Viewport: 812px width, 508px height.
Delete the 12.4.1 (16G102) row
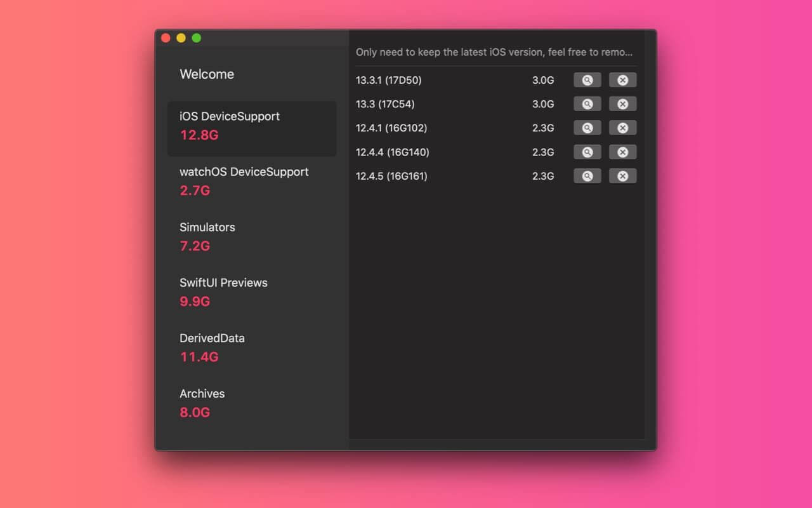(x=623, y=128)
